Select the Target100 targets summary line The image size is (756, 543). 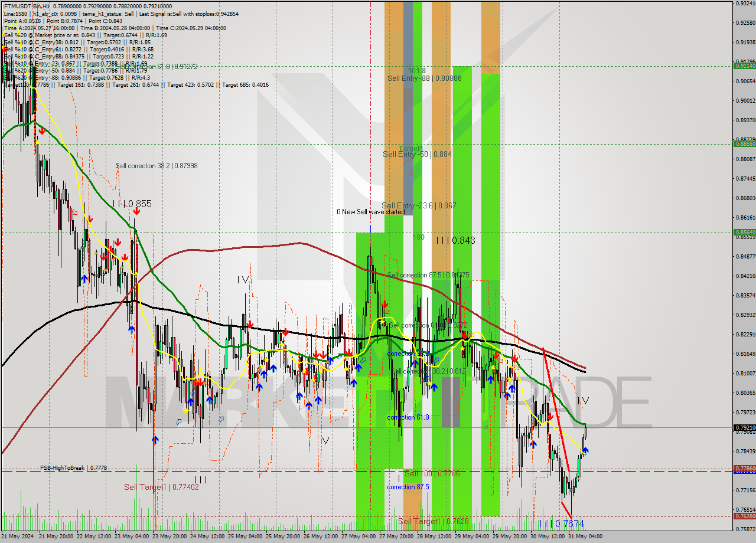pos(136,85)
